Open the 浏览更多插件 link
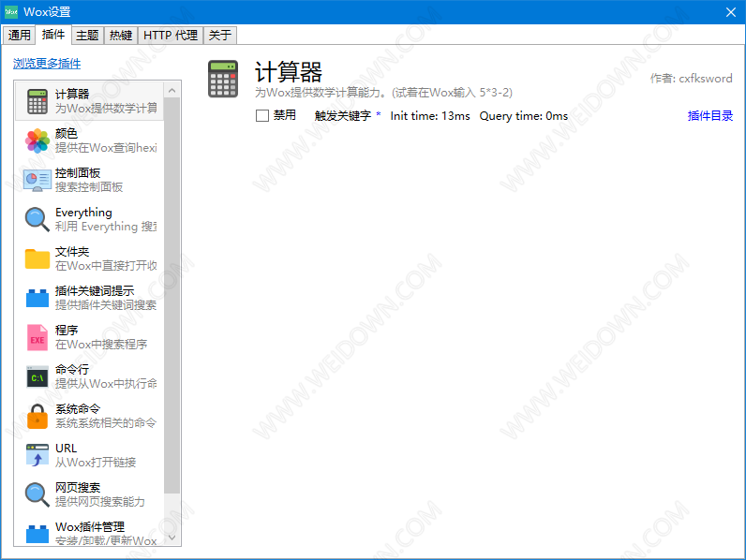This screenshot has width=746, height=560. pyautogui.click(x=47, y=64)
